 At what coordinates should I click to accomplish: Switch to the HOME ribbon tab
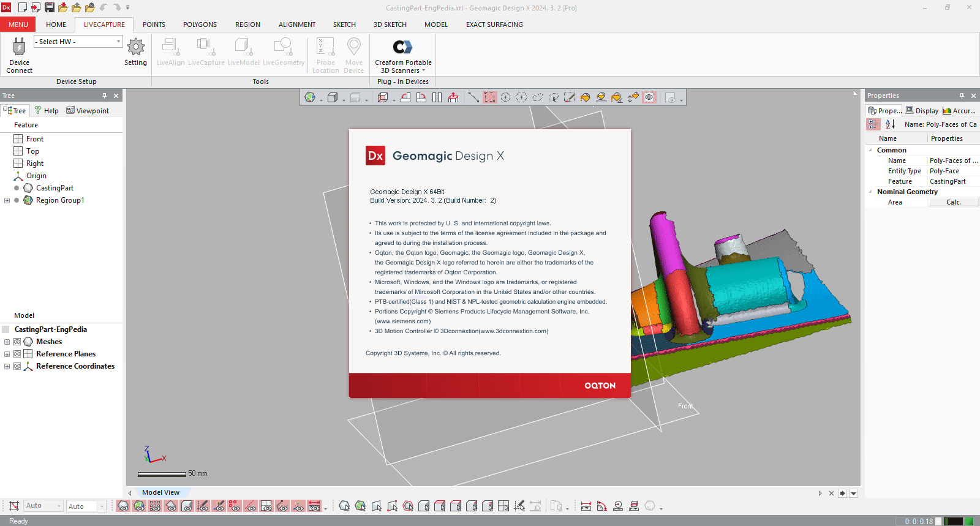coord(56,24)
